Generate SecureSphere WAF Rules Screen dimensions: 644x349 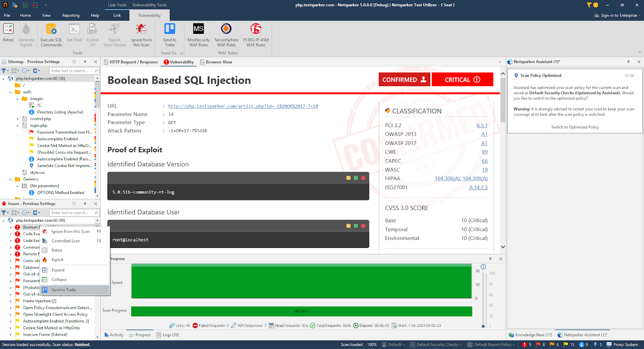click(226, 29)
